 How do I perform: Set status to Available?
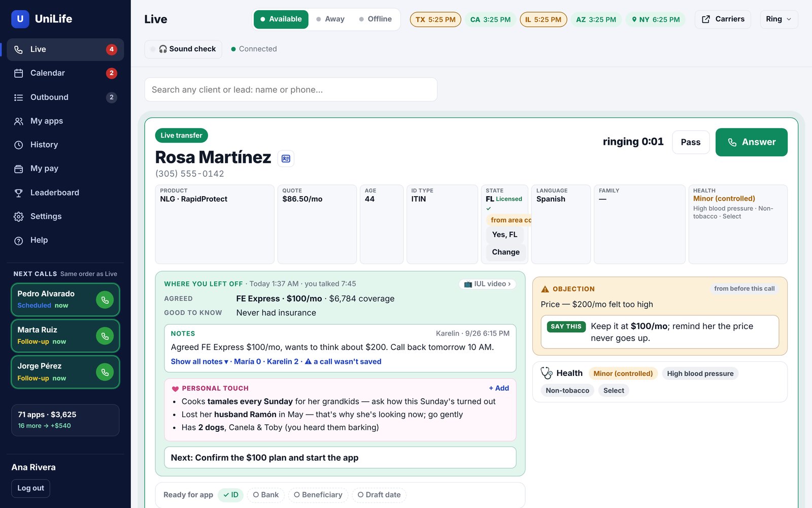pos(281,19)
